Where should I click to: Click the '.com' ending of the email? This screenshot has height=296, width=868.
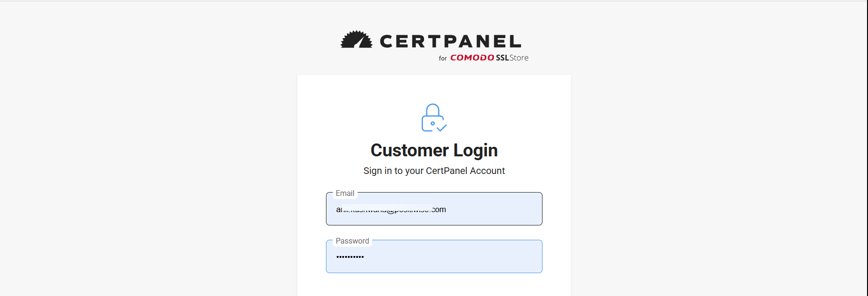point(439,209)
